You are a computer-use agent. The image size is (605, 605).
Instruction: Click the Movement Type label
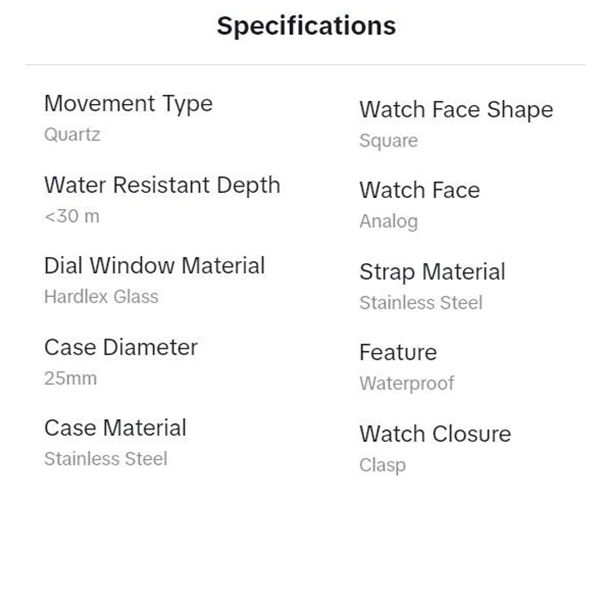pyautogui.click(x=128, y=104)
